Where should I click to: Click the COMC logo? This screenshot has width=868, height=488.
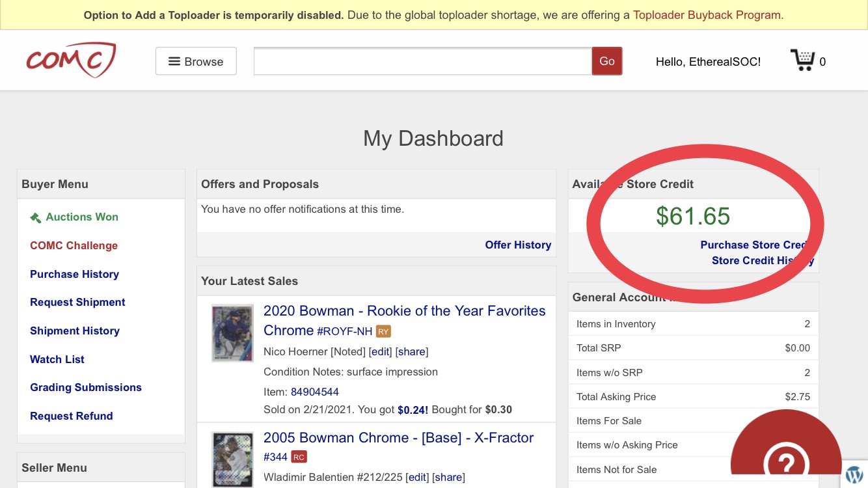pos(71,61)
